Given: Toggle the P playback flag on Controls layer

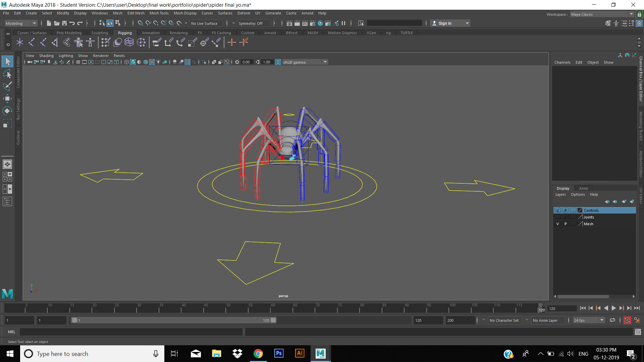Looking at the screenshot, I should 566,210.
